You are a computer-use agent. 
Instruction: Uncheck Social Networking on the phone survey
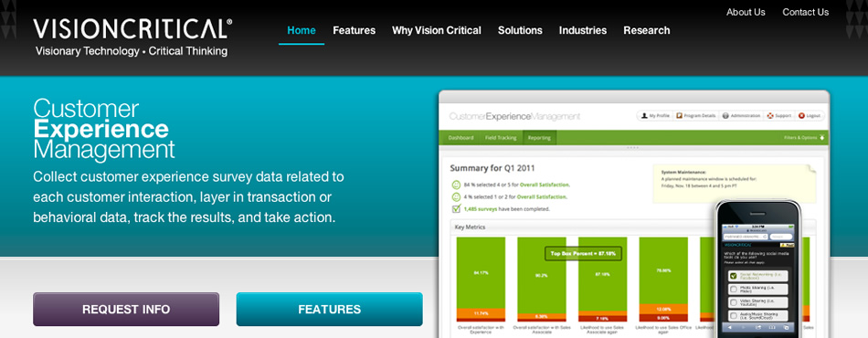(x=733, y=276)
